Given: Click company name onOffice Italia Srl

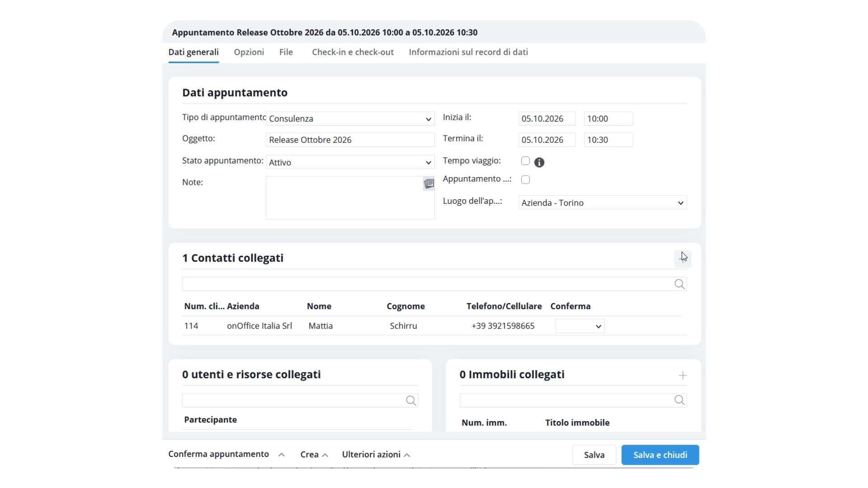Looking at the screenshot, I should 259,326.
